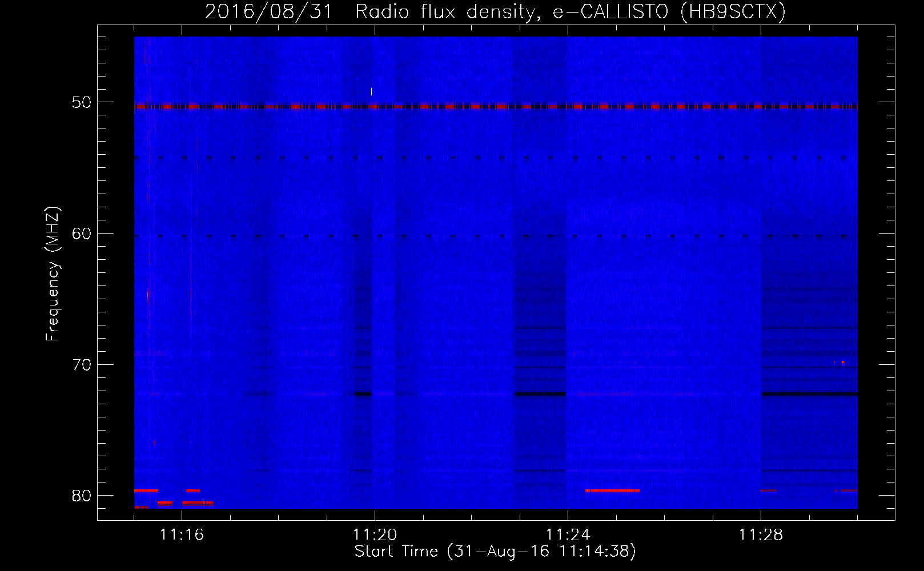
Task: Click the "11:28" time tick label
Action: (761, 535)
